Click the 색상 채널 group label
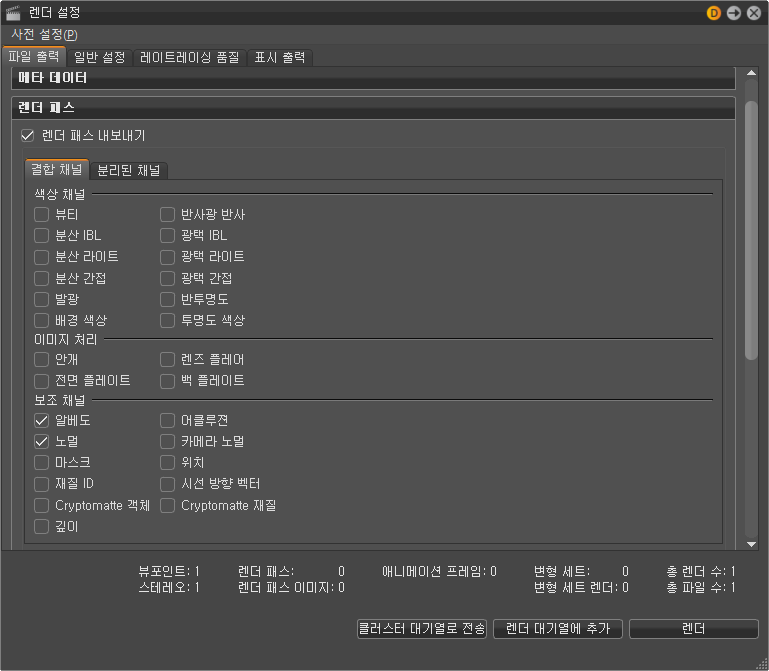The width and height of the screenshot is (769, 671). [x=59, y=194]
